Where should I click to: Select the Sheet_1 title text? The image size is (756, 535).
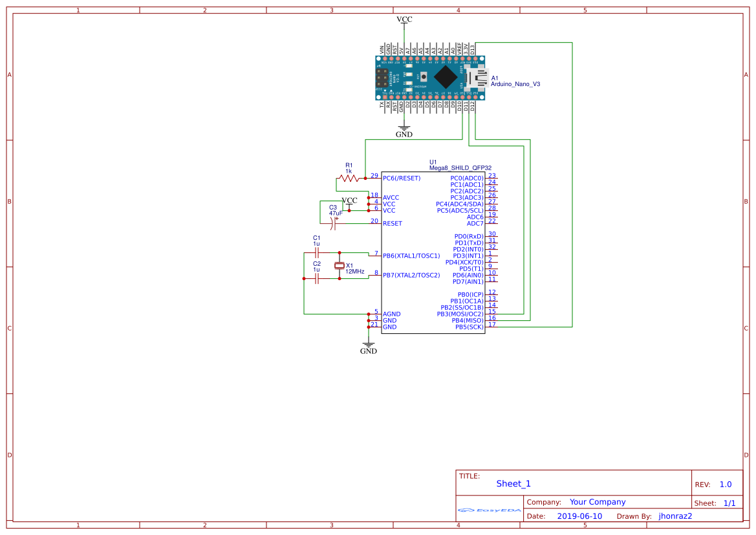point(513,483)
